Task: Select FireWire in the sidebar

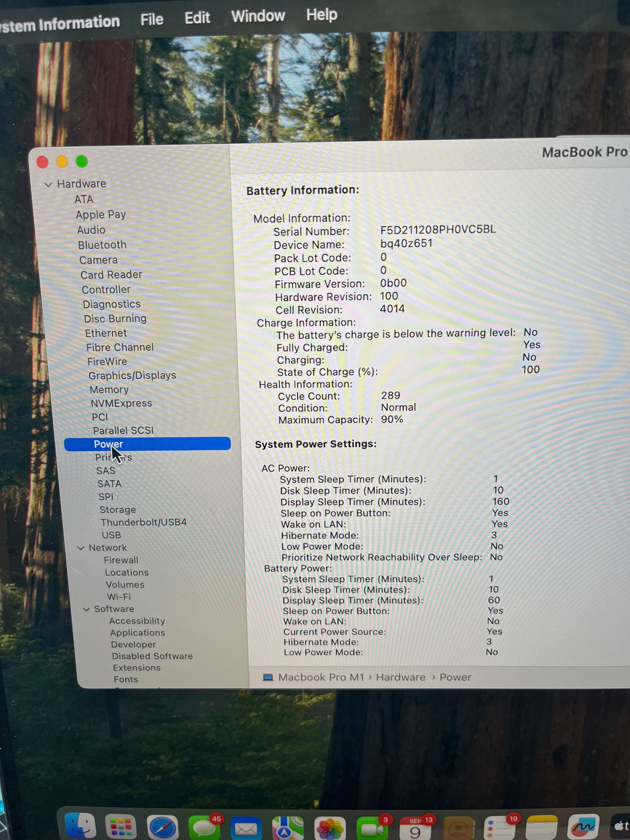Action: (x=107, y=362)
